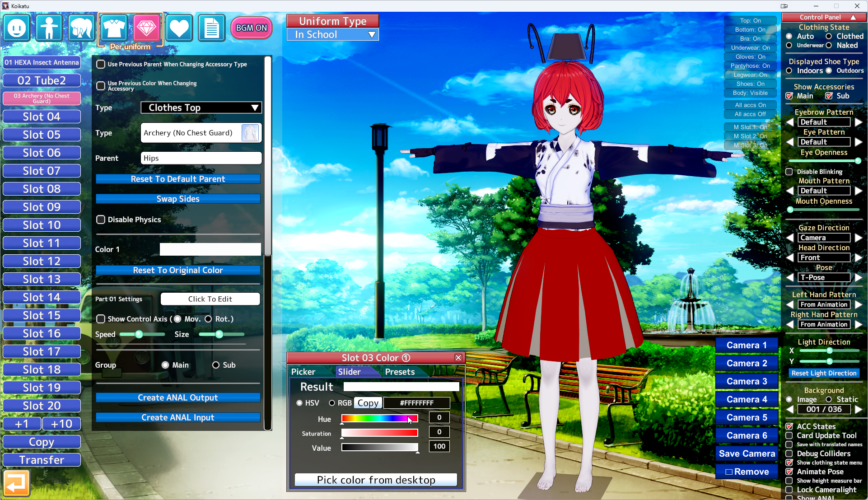
Task: Click the Color 1 white swatch
Action: pyautogui.click(x=210, y=249)
